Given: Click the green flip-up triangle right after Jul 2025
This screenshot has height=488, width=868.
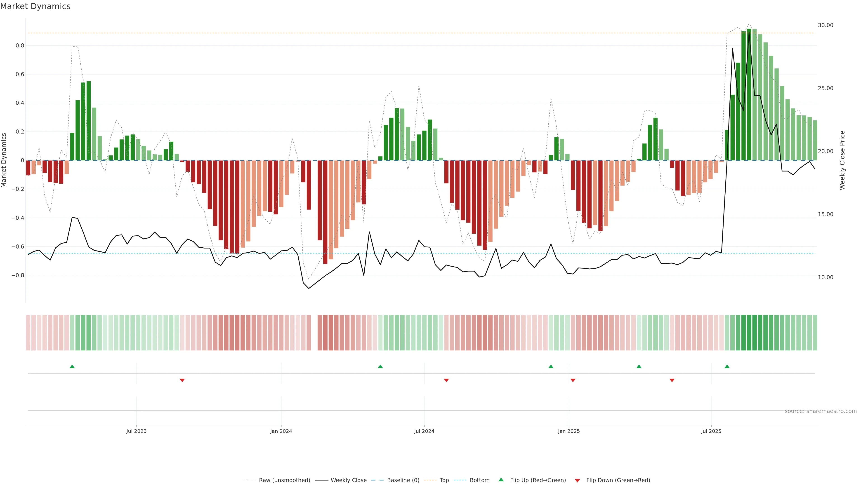Looking at the screenshot, I should (727, 366).
